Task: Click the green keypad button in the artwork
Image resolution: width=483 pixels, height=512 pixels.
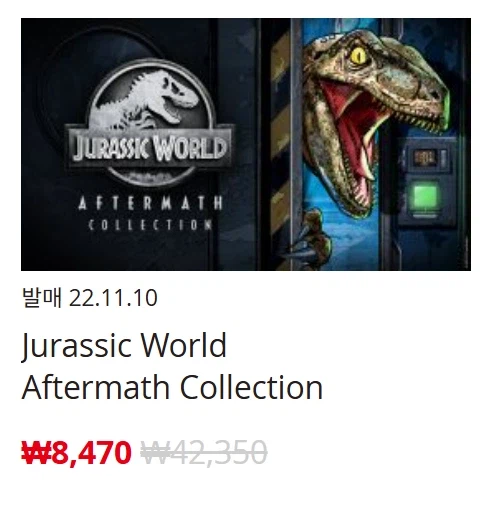Action: [425, 196]
